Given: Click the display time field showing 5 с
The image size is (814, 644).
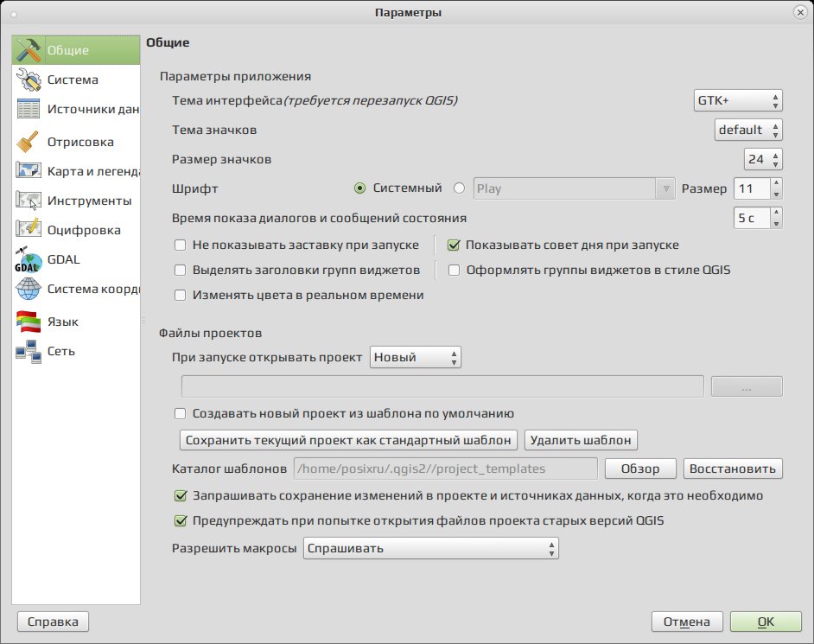Looking at the screenshot, I should [752, 218].
